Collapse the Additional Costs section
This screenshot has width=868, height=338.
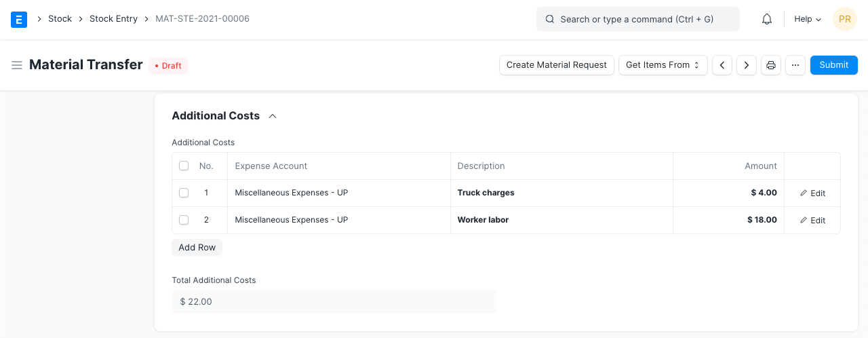tap(273, 116)
